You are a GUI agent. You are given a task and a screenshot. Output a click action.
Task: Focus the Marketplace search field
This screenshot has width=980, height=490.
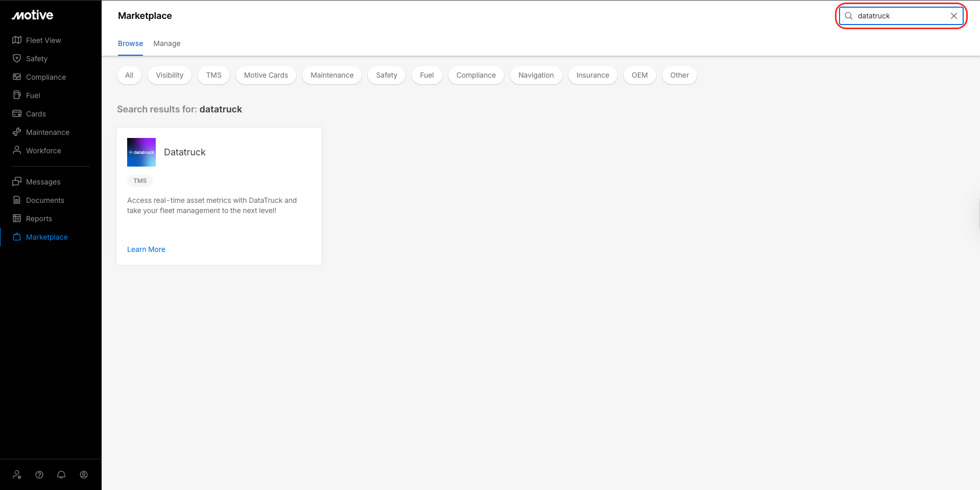pos(901,16)
